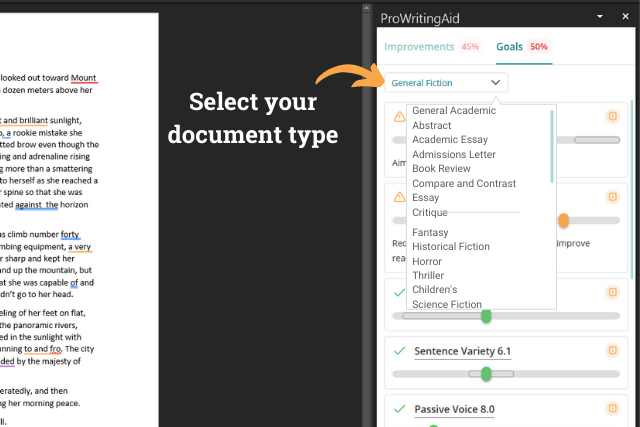Click info icon on first goal card
Viewport: 640px width, 427px height.
(612, 116)
